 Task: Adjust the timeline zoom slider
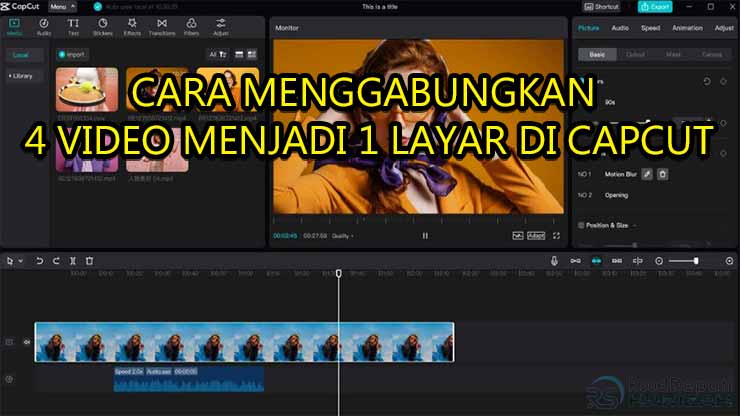[x=683, y=261]
